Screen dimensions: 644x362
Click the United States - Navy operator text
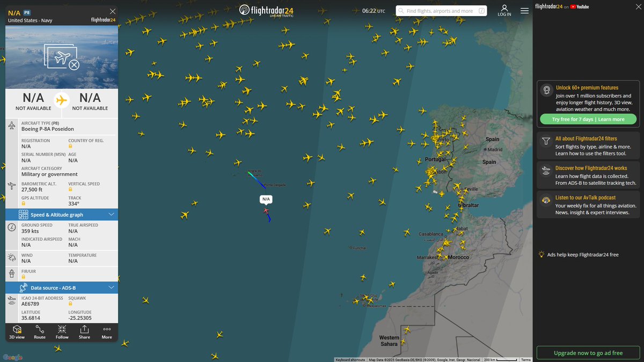[30, 20]
